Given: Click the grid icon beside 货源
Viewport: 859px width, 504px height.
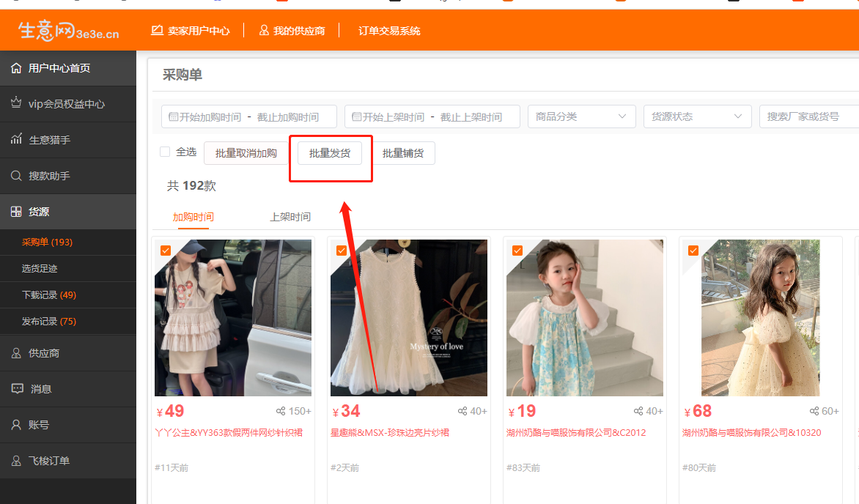Looking at the screenshot, I should pos(16,212).
